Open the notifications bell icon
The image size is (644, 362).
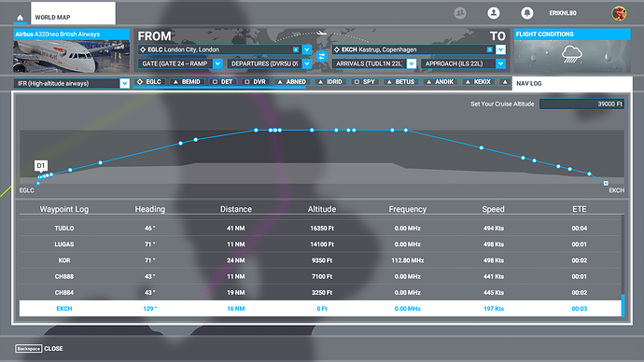[x=527, y=13]
